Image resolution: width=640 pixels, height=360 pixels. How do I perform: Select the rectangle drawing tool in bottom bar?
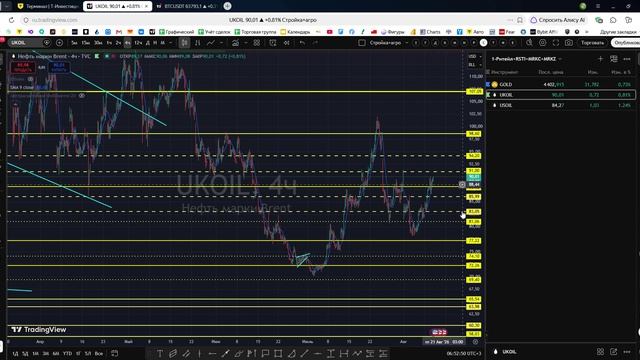coord(278,353)
